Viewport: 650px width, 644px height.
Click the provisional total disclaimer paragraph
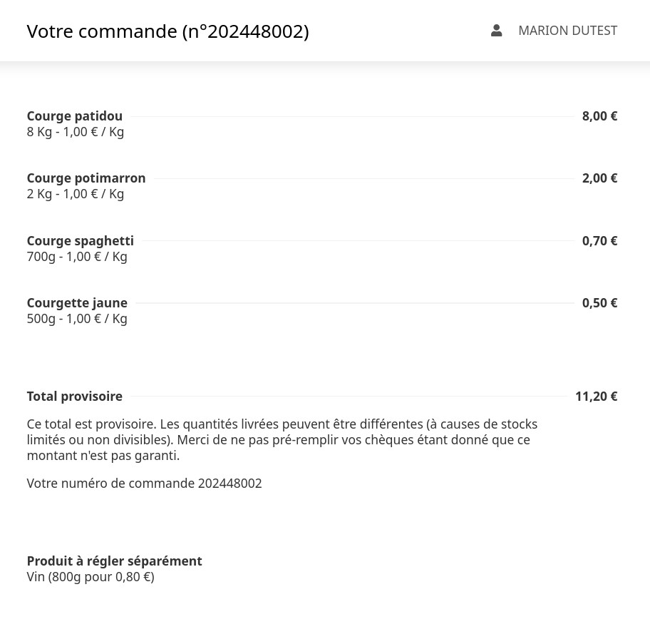pos(282,439)
